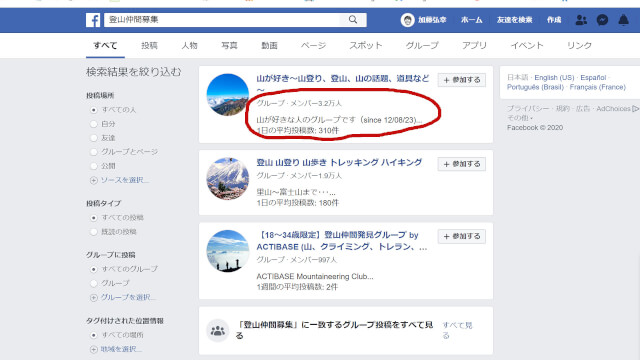Switch to the リンク tab
Viewport: 640px width, 360px height.
579,45
